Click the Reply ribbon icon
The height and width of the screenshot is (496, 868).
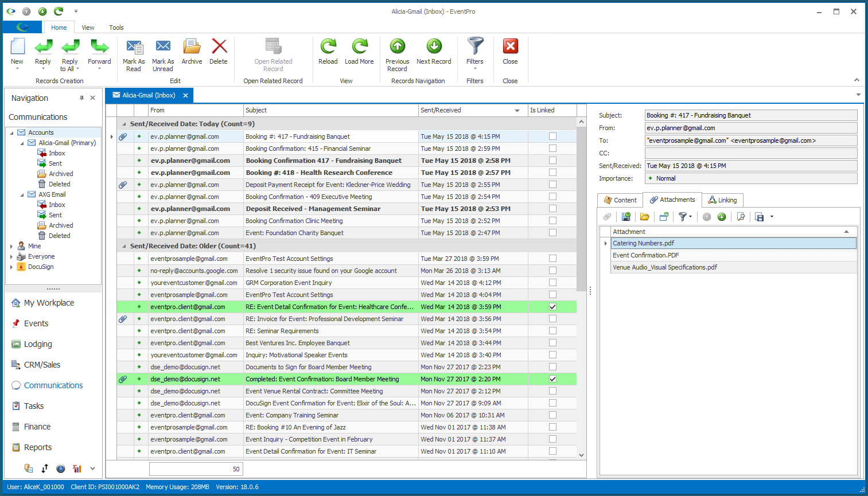point(43,46)
